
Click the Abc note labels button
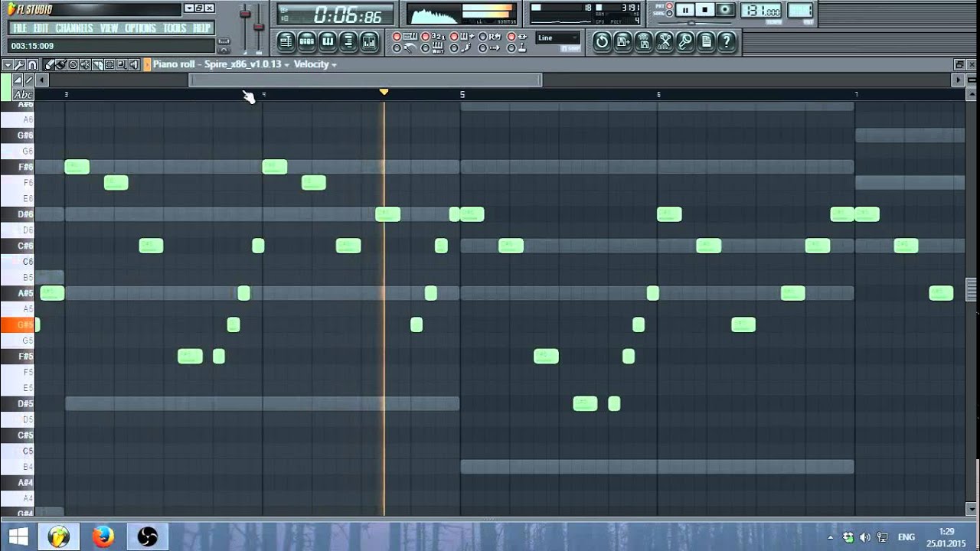tap(24, 95)
